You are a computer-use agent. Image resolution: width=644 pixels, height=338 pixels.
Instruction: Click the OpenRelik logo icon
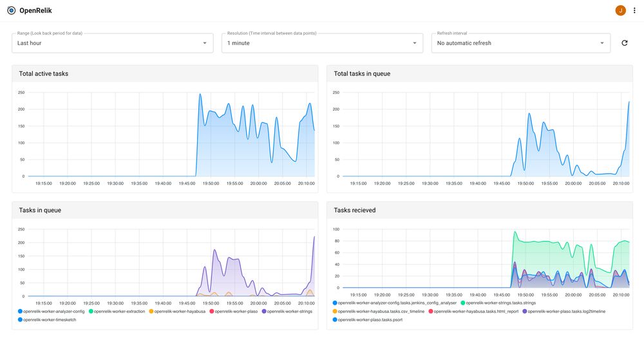[x=12, y=11]
